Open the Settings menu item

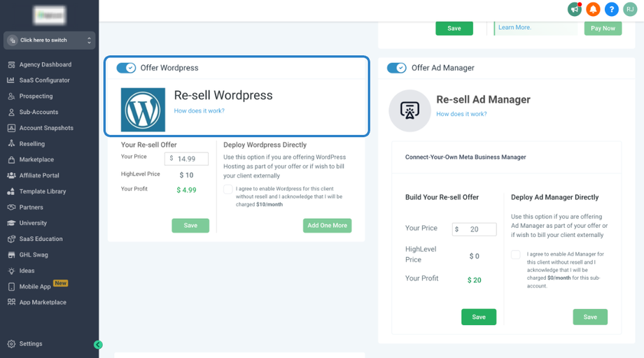(31, 343)
